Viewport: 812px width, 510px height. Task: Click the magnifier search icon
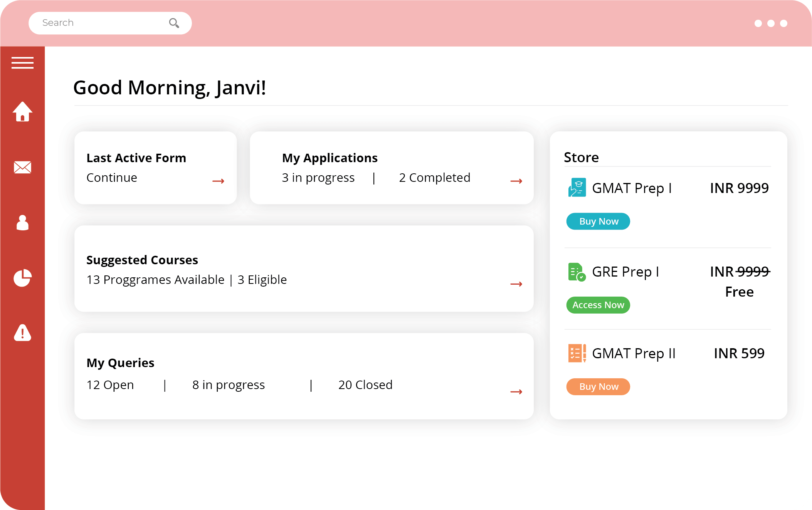[x=174, y=23]
